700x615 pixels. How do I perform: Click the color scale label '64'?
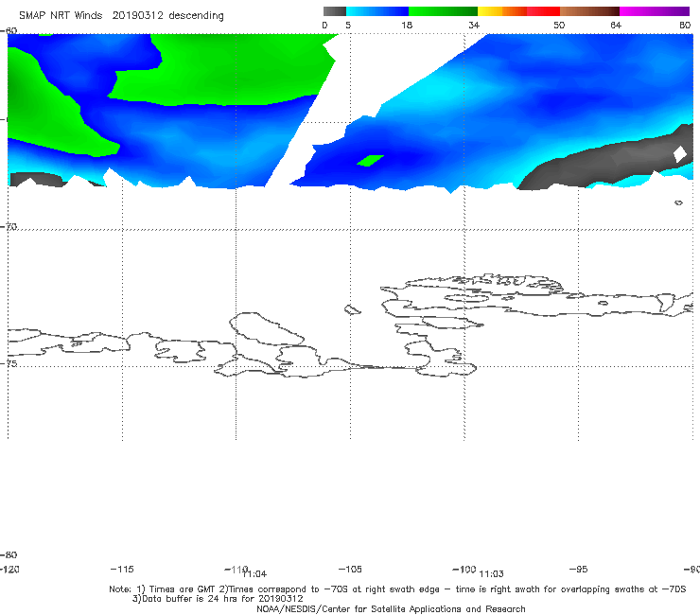pyautogui.click(x=616, y=25)
